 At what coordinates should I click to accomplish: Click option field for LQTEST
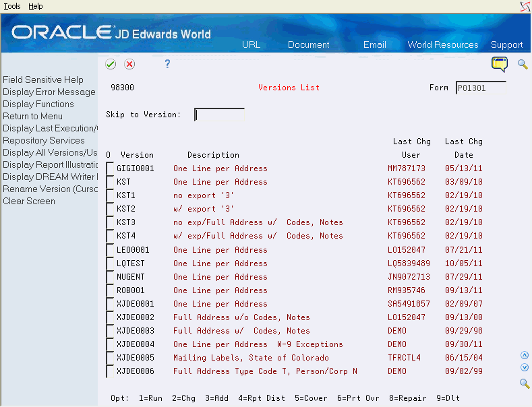110,263
